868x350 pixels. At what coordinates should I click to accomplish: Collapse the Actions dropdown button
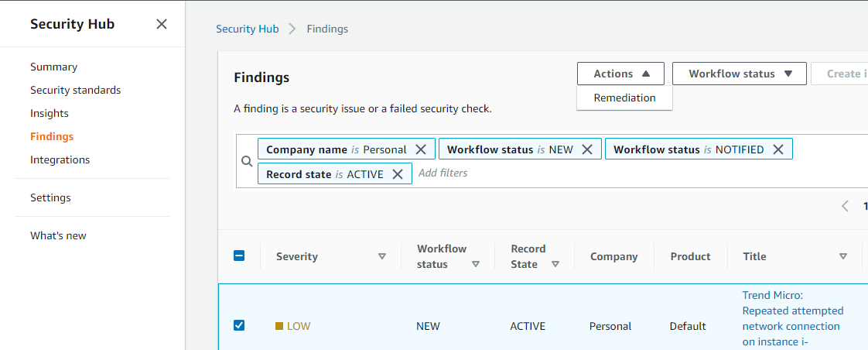(x=620, y=74)
